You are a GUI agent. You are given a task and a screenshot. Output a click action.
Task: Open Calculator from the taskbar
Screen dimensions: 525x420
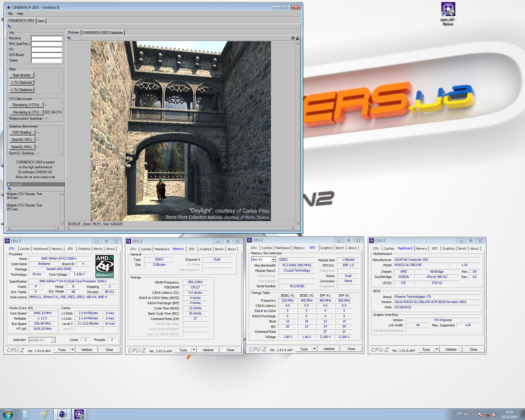tap(26, 414)
